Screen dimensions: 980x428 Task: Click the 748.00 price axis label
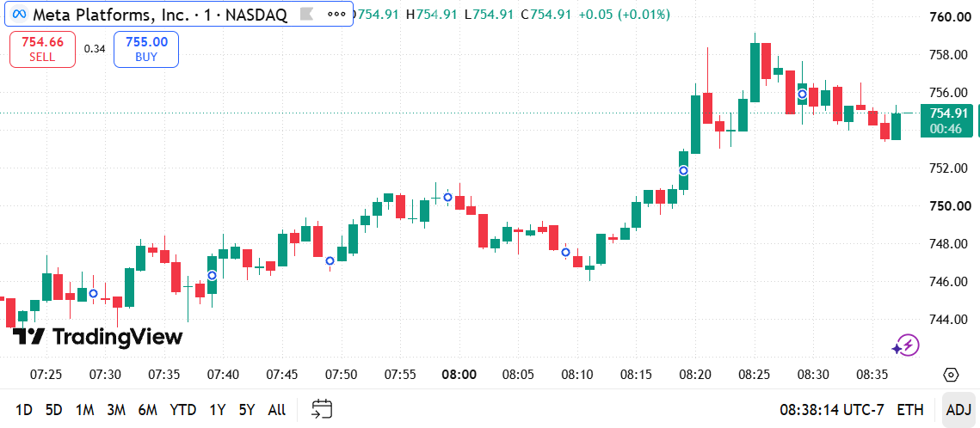click(x=948, y=244)
